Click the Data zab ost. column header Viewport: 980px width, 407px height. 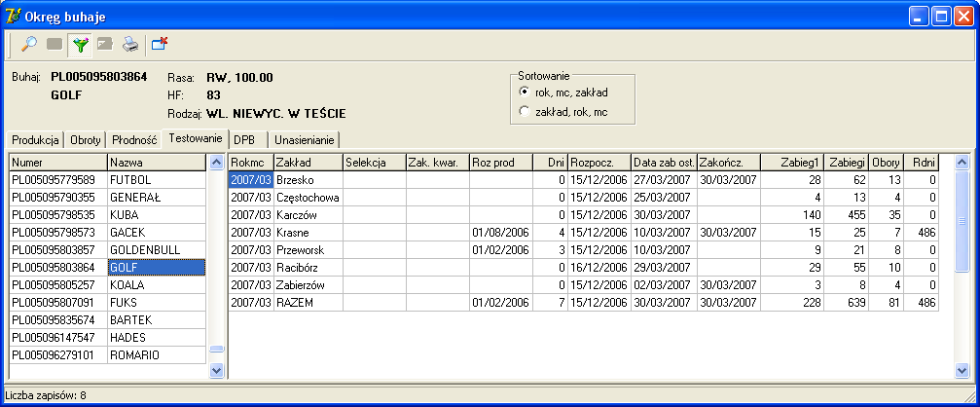(665, 163)
